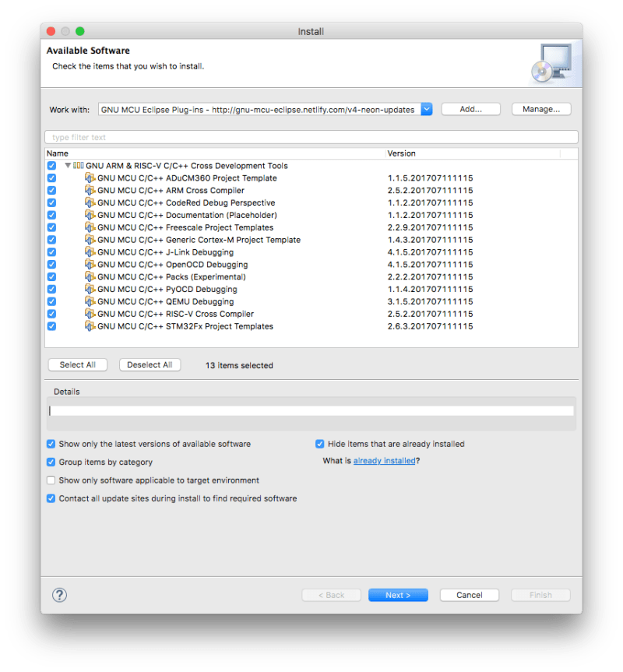The width and height of the screenshot is (623, 672).
Task: Open the Work with sites dropdown
Action: pos(425,109)
